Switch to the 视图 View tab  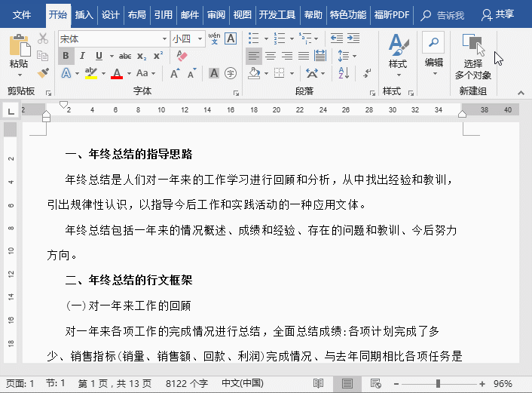[242, 15]
